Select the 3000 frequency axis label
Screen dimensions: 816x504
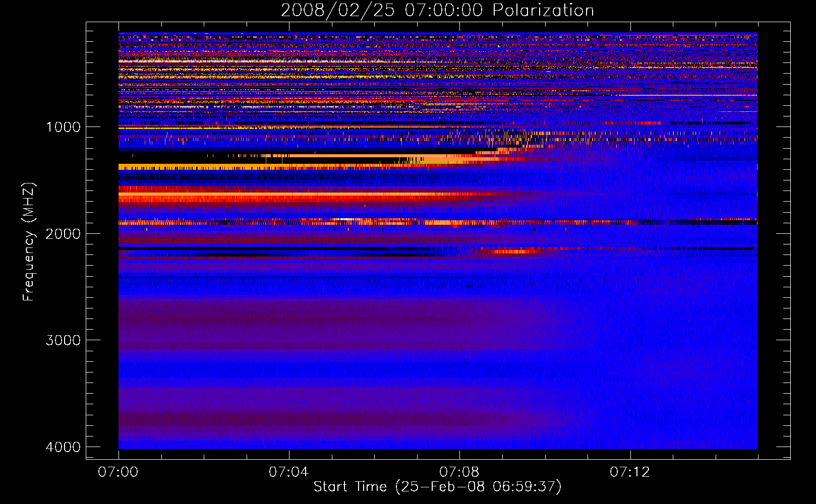tap(63, 340)
